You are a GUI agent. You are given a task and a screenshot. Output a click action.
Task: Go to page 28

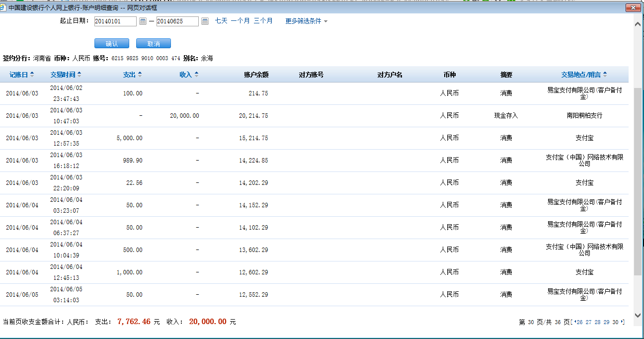[x=597, y=322]
